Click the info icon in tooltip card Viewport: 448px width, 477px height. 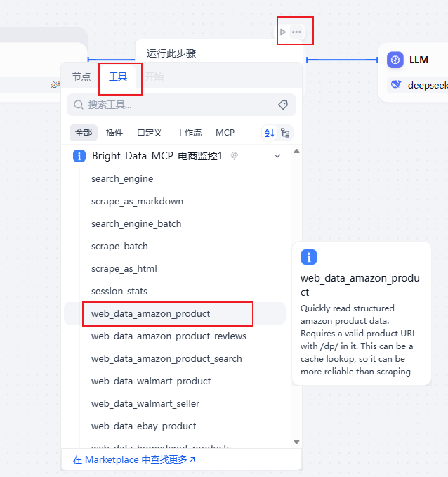309,257
